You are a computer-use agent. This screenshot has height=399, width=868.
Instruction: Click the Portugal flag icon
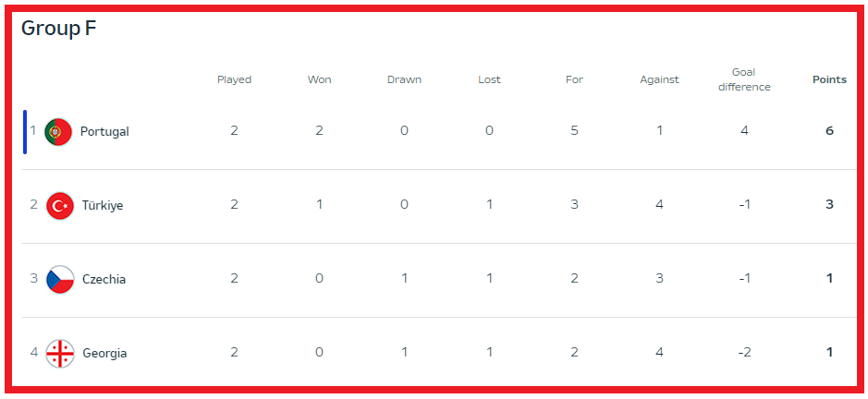(57, 131)
